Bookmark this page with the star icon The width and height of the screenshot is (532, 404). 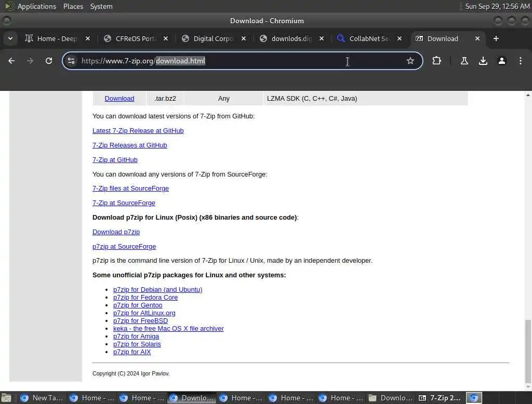coord(410,61)
